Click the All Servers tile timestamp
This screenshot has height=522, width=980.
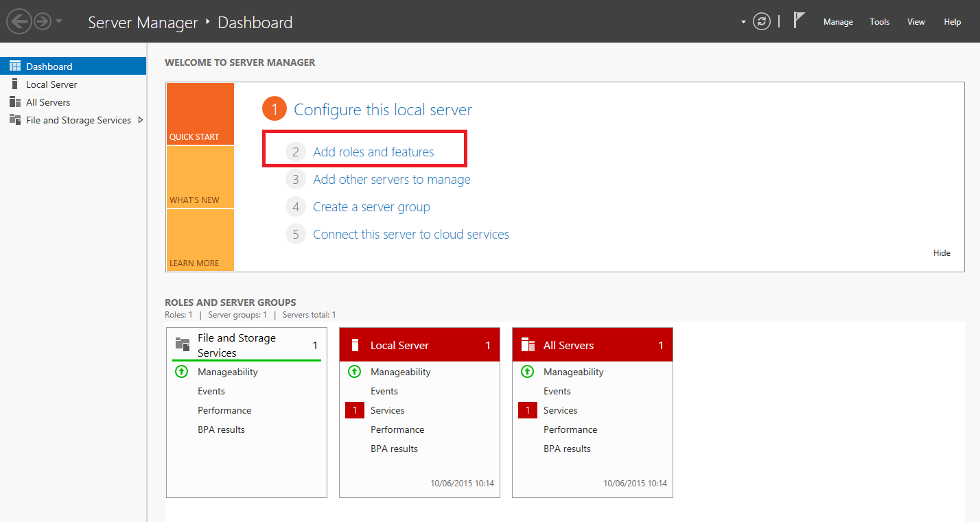point(635,484)
